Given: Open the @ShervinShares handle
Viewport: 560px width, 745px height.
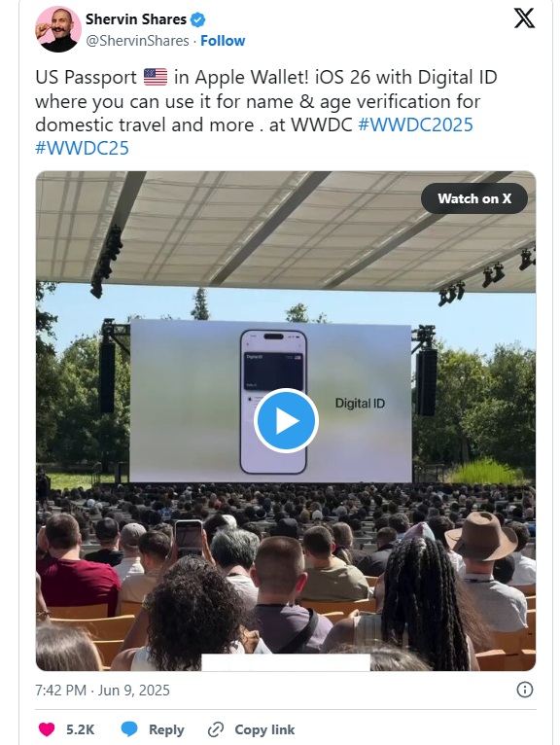Looking at the screenshot, I should (137, 41).
